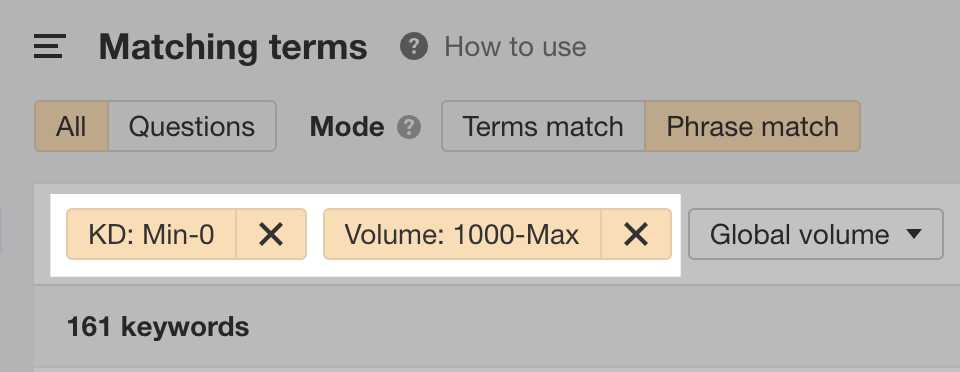Click the bold Mode label
This screenshot has height=372, width=960.
pos(347,127)
